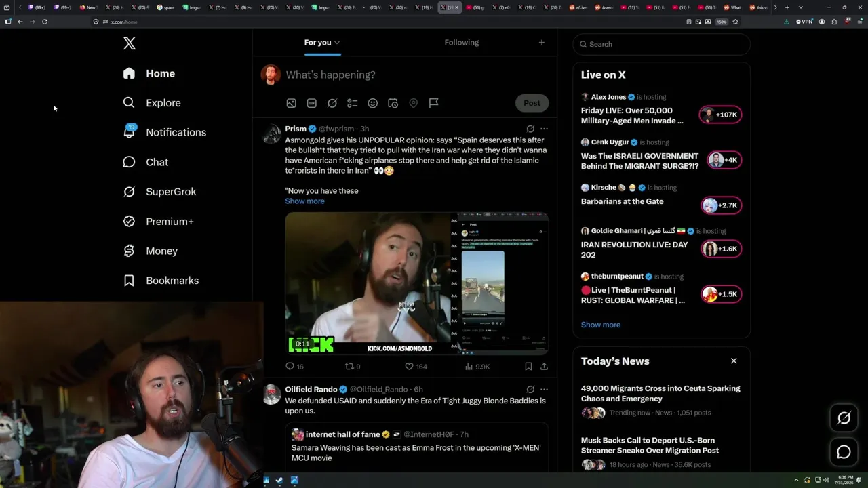Share the Prism post
The image size is (868, 488).
pos(544,367)
